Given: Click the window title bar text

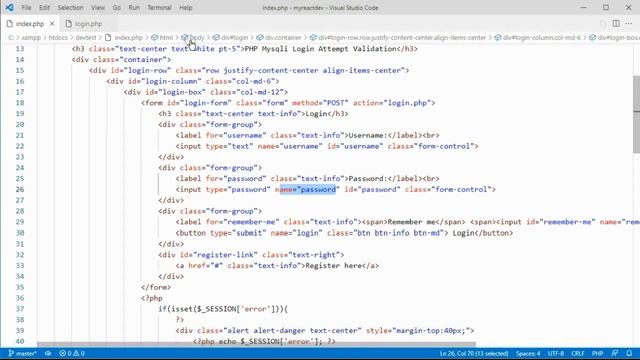Looking at the screenshot, I should (320, 8).
